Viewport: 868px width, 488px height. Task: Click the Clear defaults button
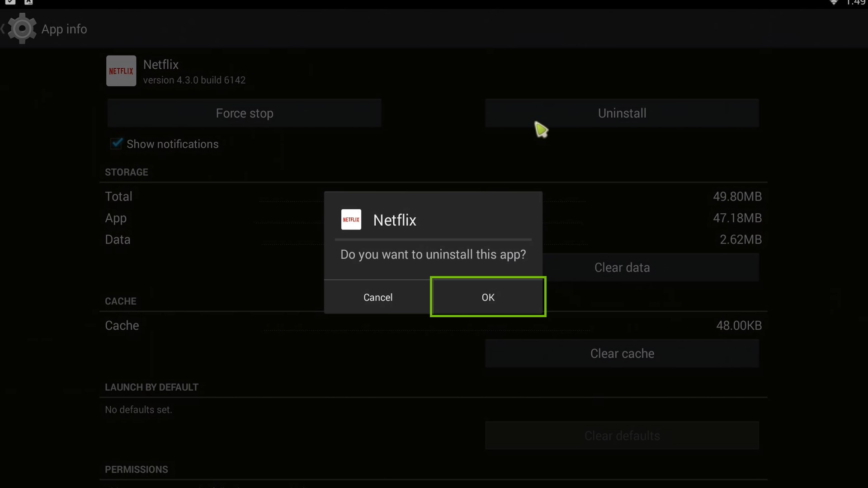tap(622, 435)
